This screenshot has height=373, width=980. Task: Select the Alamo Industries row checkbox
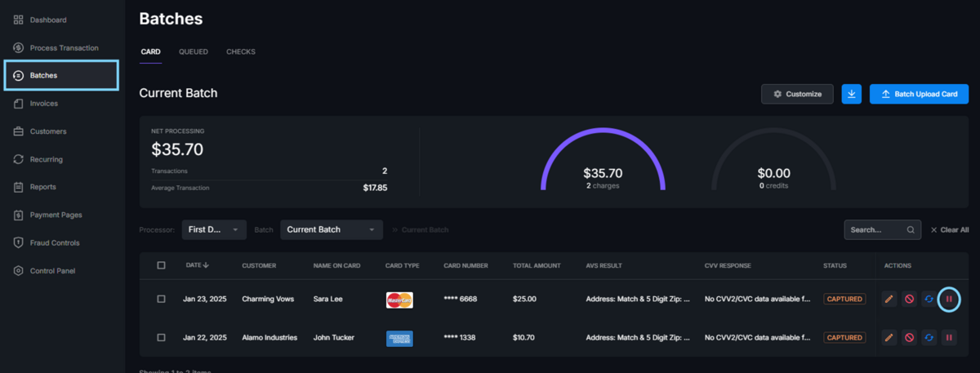(161, 338)
